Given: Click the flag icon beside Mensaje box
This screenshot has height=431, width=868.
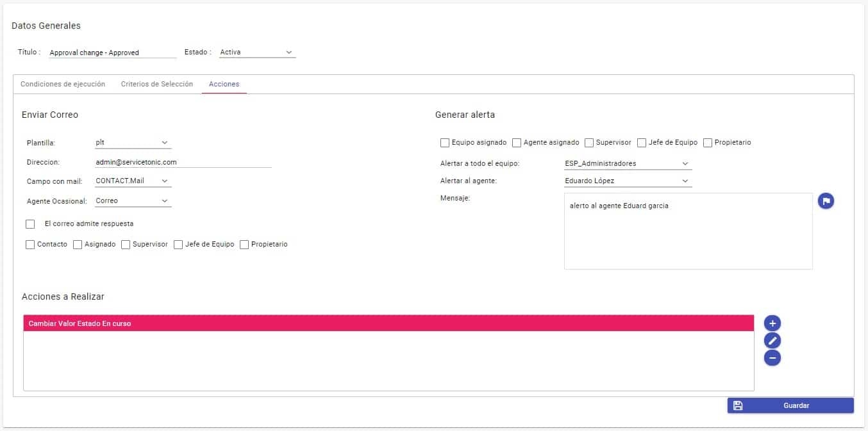Looking at the screenshot, I should pyautogui.click(x=826, y=201).
